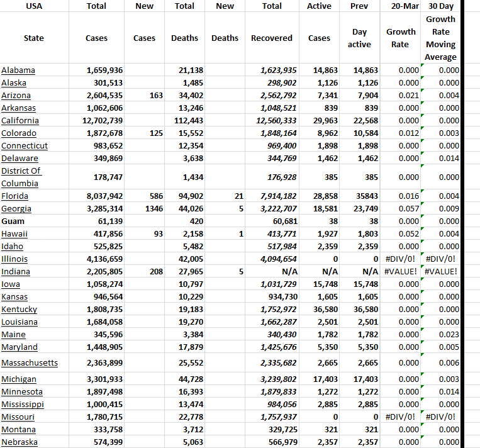Viewport: 480px width, 448px height.
Task: Select the Michigan hyperlink
Action: (19, 379)
